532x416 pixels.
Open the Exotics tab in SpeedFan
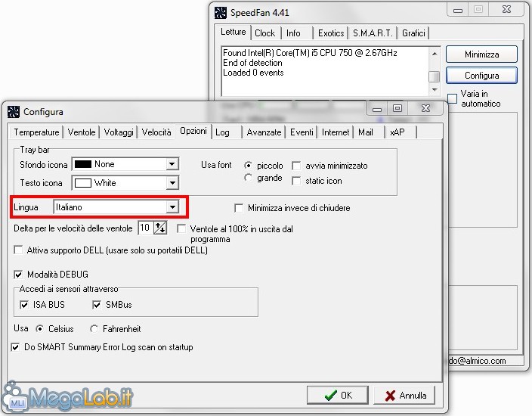(331, 33)
